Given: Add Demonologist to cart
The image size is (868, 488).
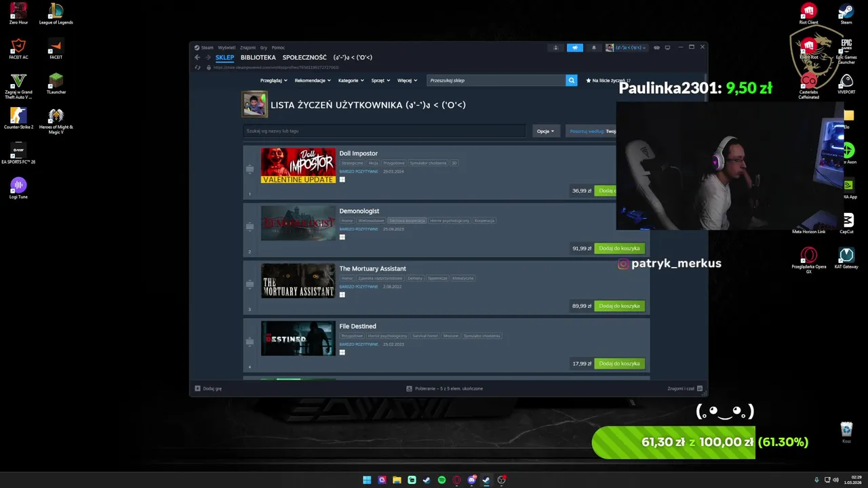Looking at the screenshot, I should 619,248.
